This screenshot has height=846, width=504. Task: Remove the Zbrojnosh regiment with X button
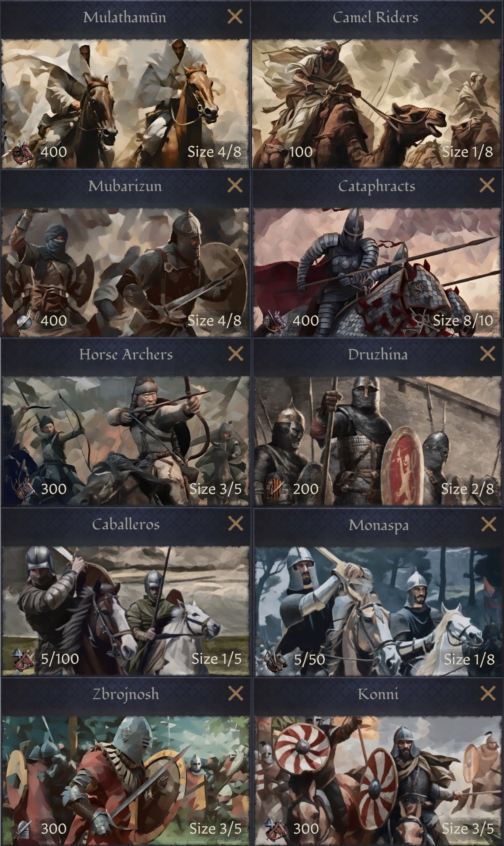coord(236,693)
